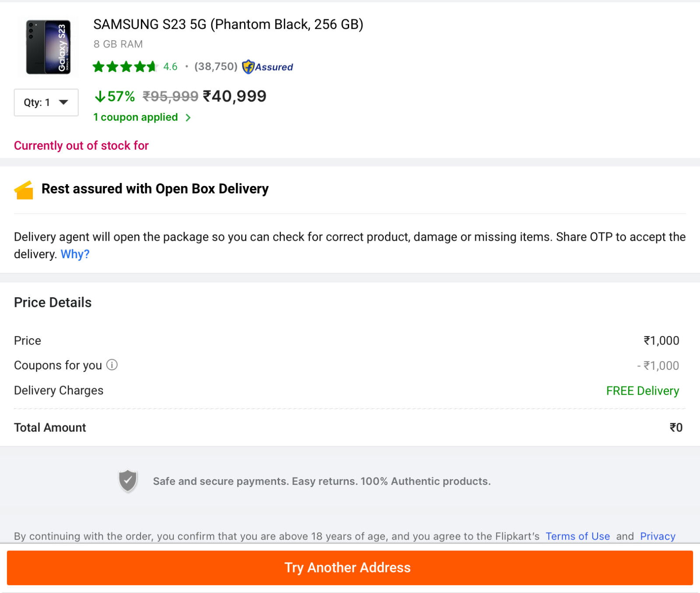Click the info icon beside Coupons for you

tap(112, 365)
